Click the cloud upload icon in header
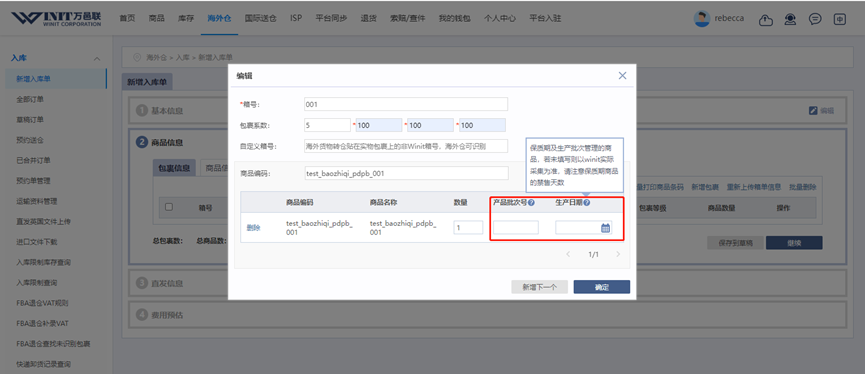Screen dimensions: 865x374 pyautogui.click(x=766, y=19)
